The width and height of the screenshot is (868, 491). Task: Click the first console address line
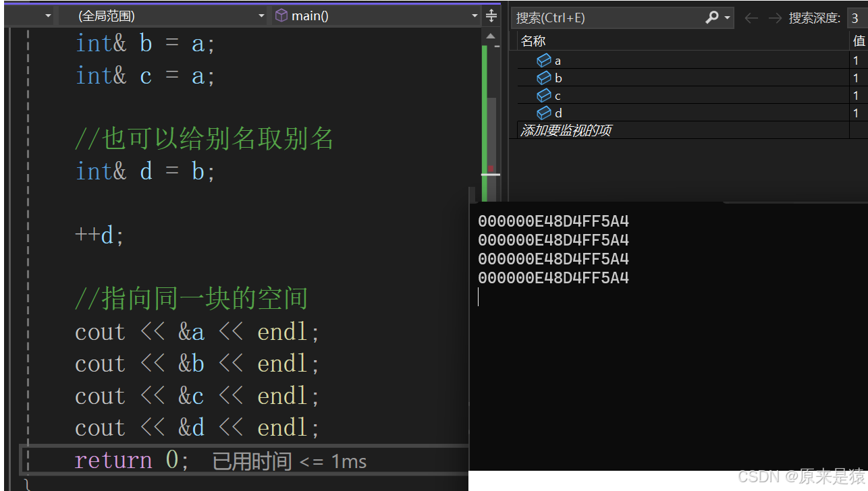point(553,221)
